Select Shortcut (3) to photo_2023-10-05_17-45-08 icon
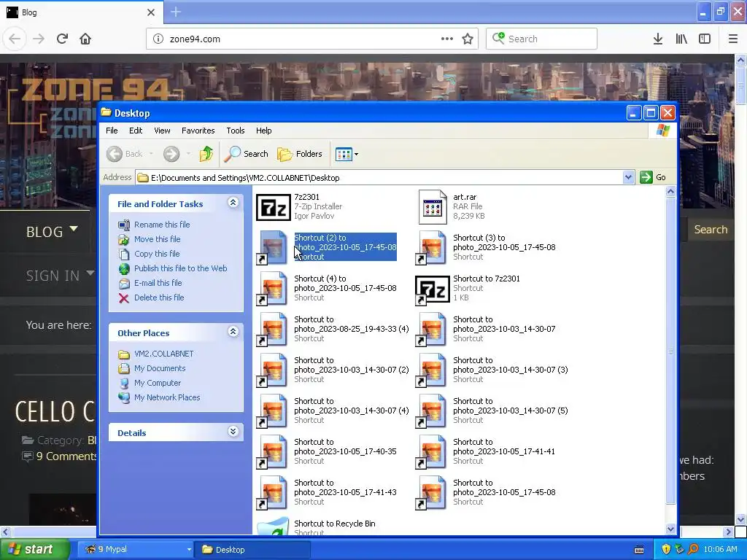Viewport: 747px width, 560px height. (431, 248)
